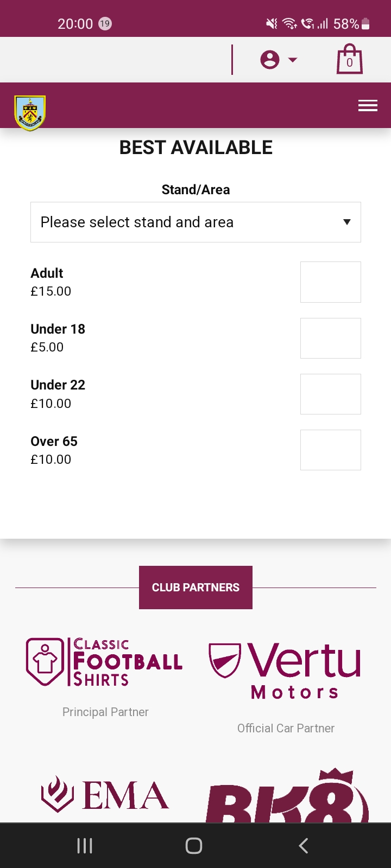Open the shopping basket icon
The height and width of the screenshot is (868, 391).
[349, 59]
